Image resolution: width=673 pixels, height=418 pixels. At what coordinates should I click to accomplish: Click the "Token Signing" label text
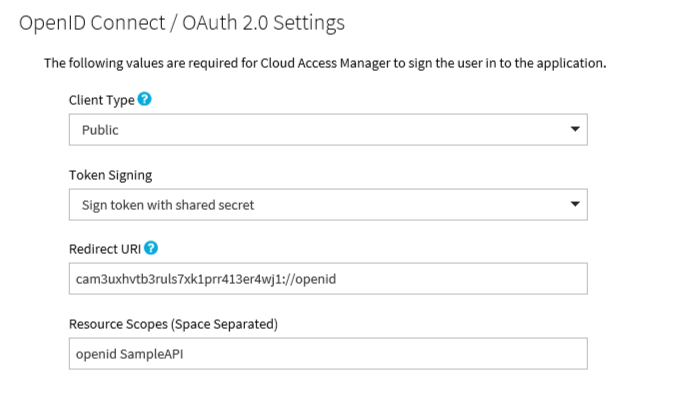(110, 175)
